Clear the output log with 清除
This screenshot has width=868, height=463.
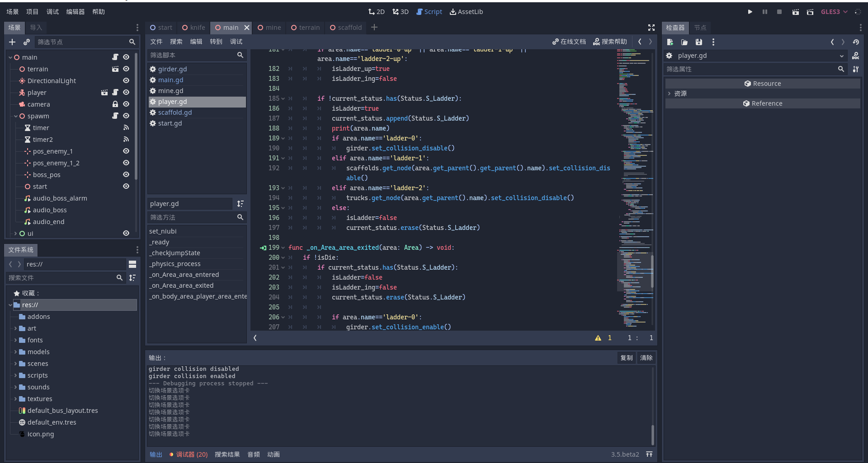646,358
